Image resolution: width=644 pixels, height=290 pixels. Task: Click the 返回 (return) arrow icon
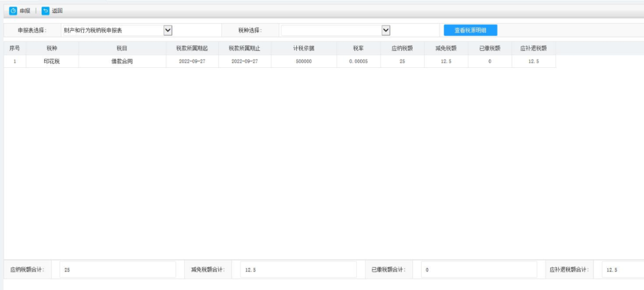click(45, 11)
